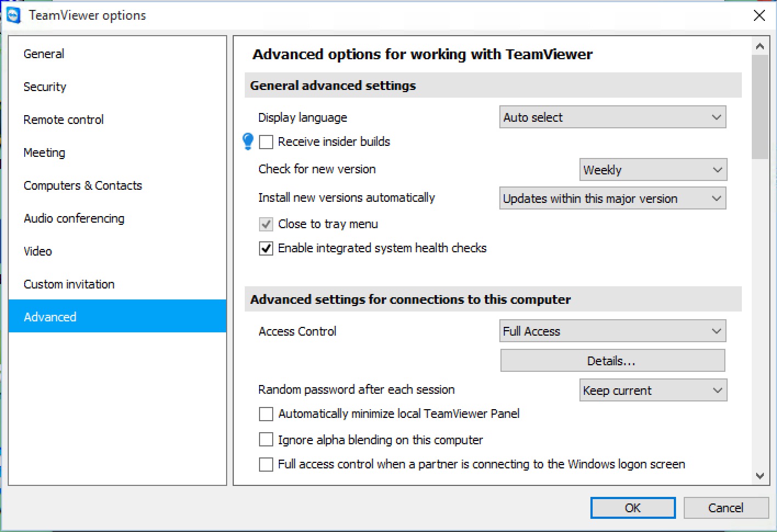Open the Access Control dropdown

pos(612,331)
